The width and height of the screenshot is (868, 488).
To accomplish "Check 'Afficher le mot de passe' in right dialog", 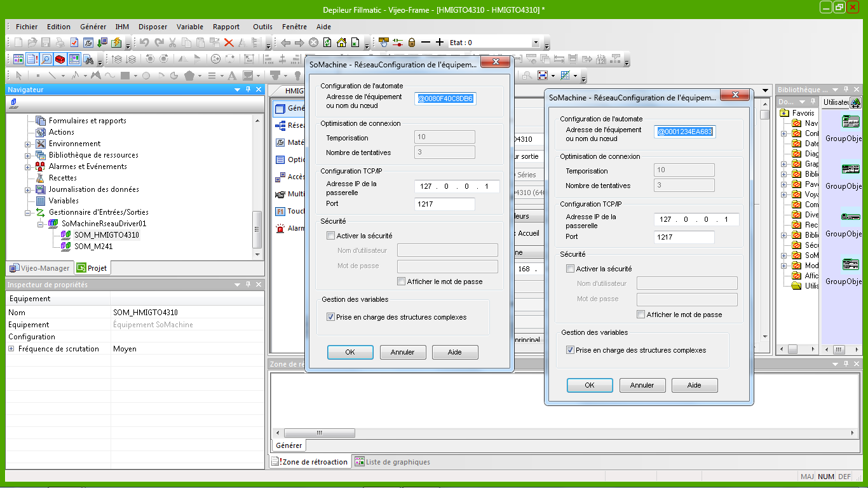I will (x=641, y=315).
